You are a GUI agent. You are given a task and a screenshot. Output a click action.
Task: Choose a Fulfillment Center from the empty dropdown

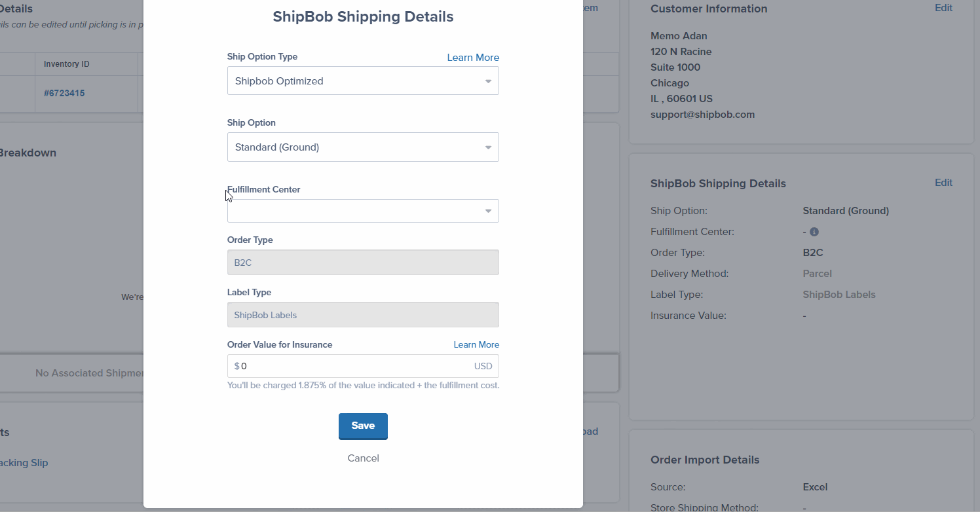[363, 210]
